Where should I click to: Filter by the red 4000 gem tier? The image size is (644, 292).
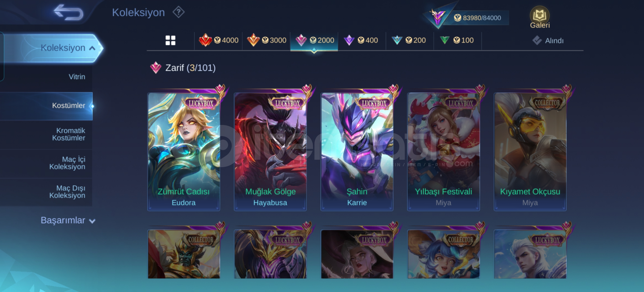(x=218, y=40)
